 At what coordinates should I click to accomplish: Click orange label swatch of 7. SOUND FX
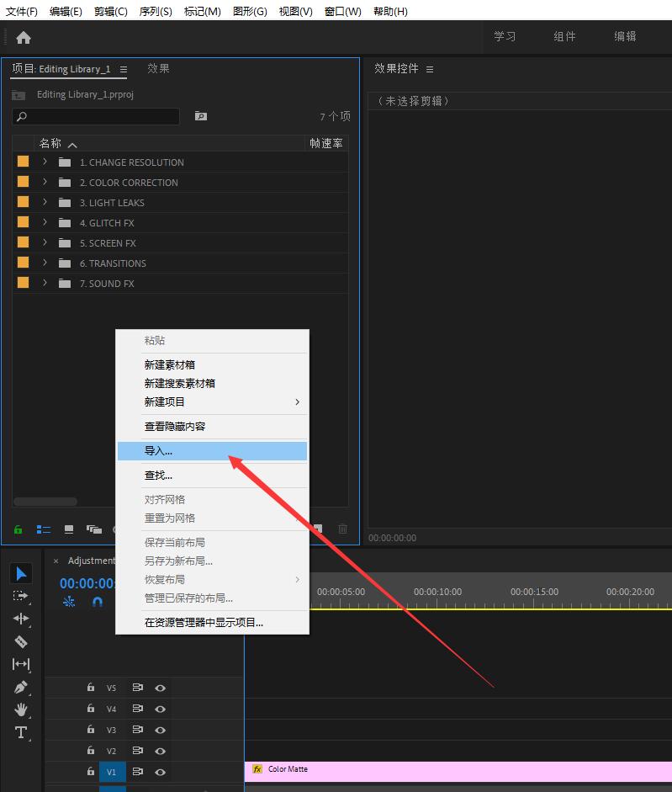click(x=24, y=283)
